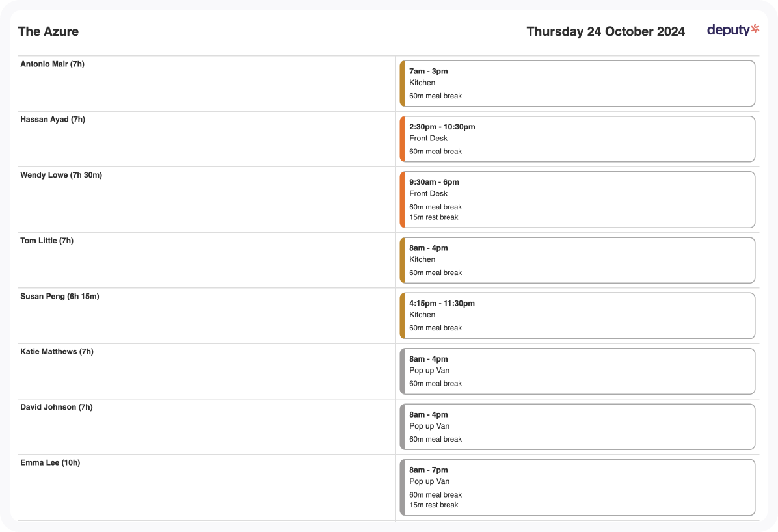
Task: Select employee name Antonio Mair (7h)
Action: point(52,64)
